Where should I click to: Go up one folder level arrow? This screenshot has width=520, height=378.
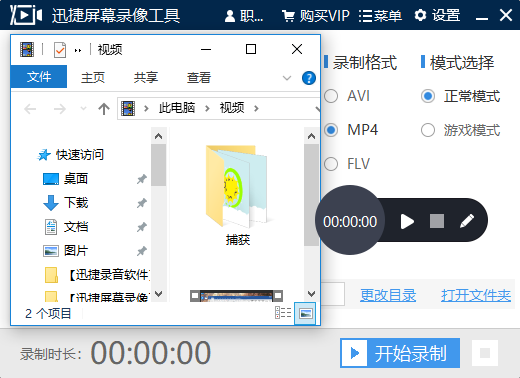(x=104, y=109)
